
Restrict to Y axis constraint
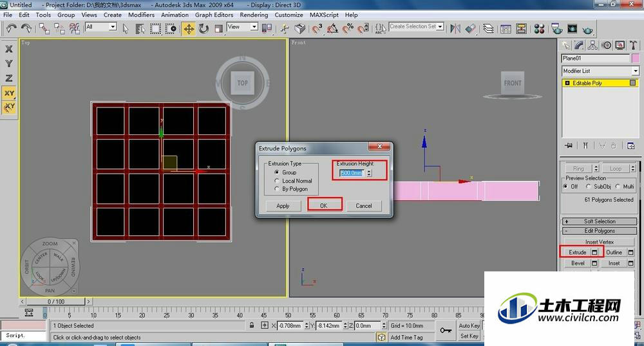tap(8, 63)
